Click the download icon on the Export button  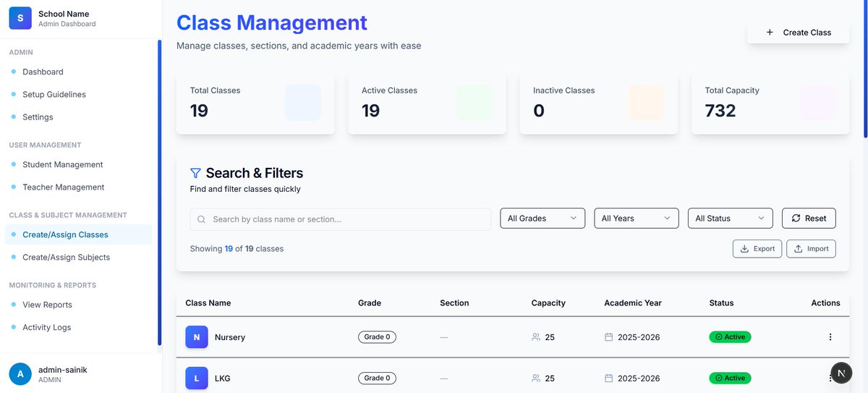[x=744, y=249]
